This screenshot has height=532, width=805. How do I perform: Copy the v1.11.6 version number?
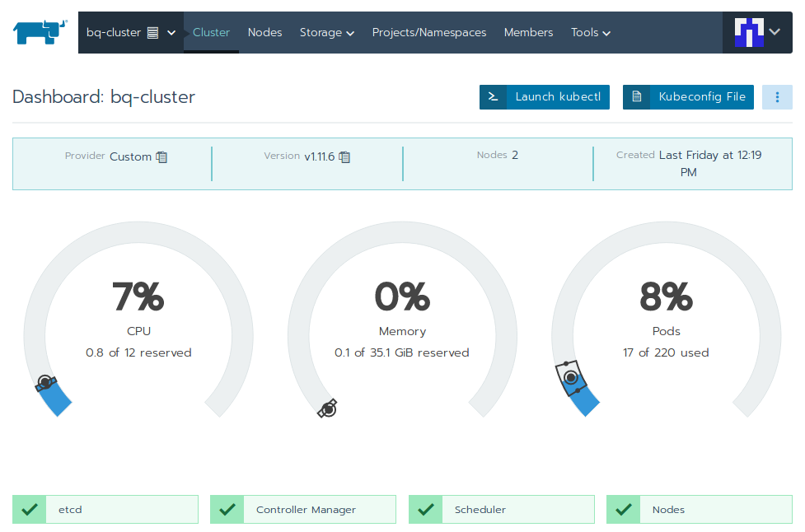pos(344,156)
